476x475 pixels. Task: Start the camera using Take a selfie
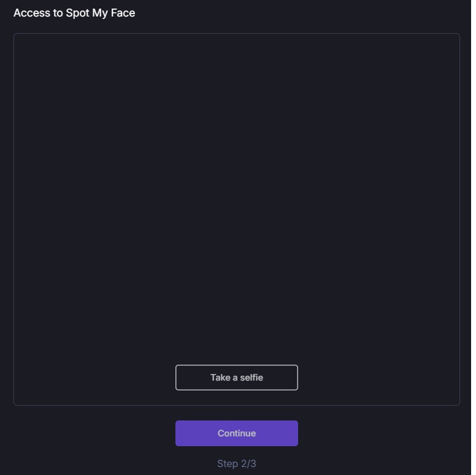[x=236, y=378]
